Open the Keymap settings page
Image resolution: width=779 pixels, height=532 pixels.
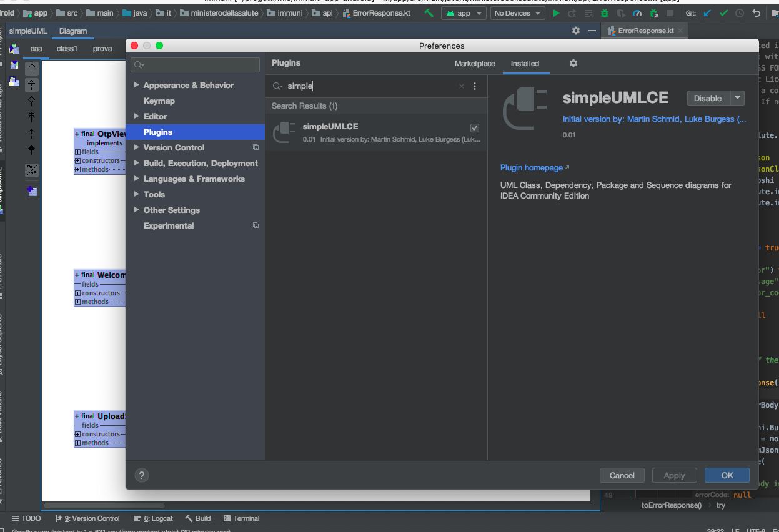(x=159, y=101)
